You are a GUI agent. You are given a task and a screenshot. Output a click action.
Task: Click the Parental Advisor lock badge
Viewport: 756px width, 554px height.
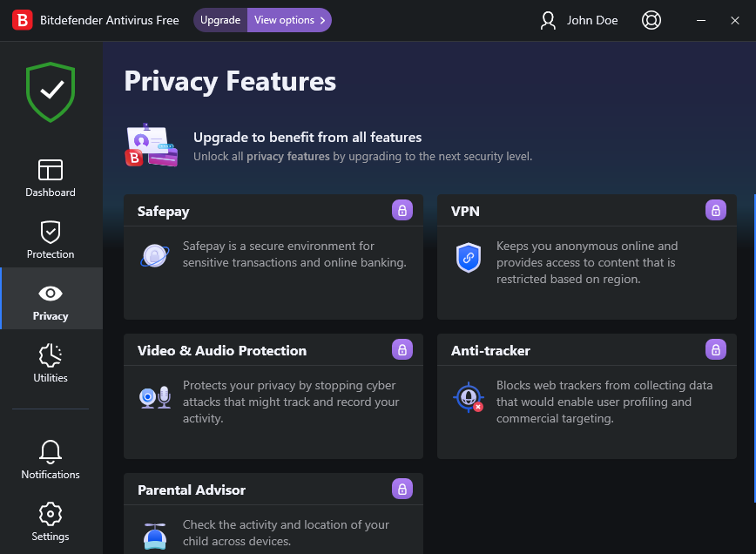point(402,489)
